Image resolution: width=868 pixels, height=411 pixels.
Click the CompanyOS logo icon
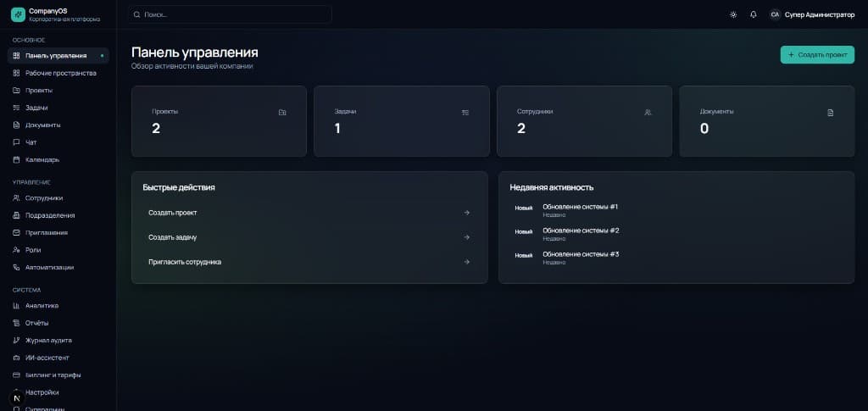tap(18, 14)
